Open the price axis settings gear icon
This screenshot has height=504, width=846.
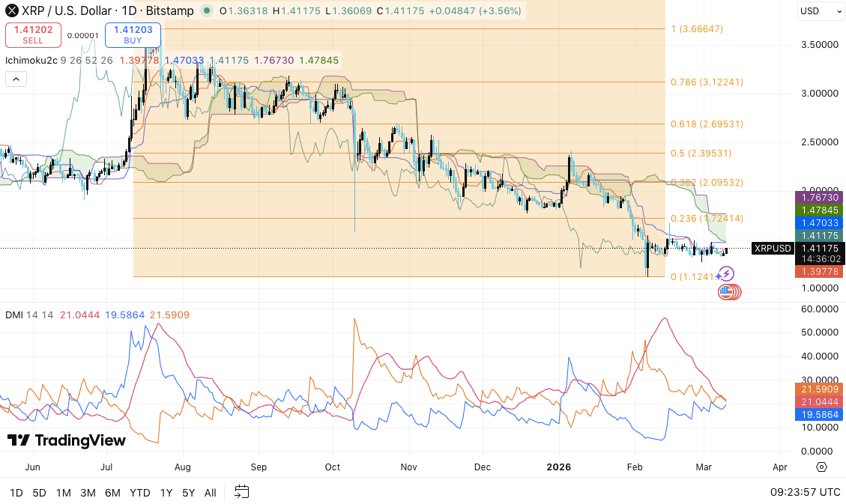tap(821, 467)
